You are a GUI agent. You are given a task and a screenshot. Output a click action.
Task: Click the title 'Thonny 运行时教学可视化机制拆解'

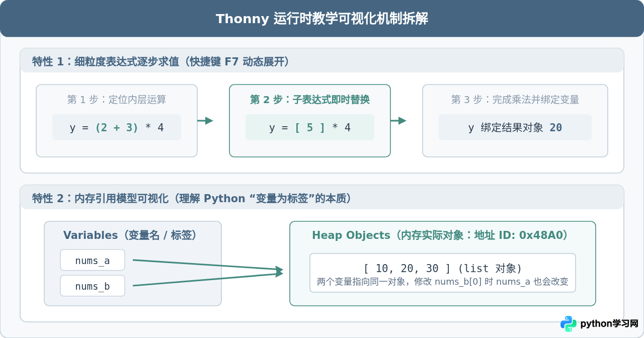(322, 19)
